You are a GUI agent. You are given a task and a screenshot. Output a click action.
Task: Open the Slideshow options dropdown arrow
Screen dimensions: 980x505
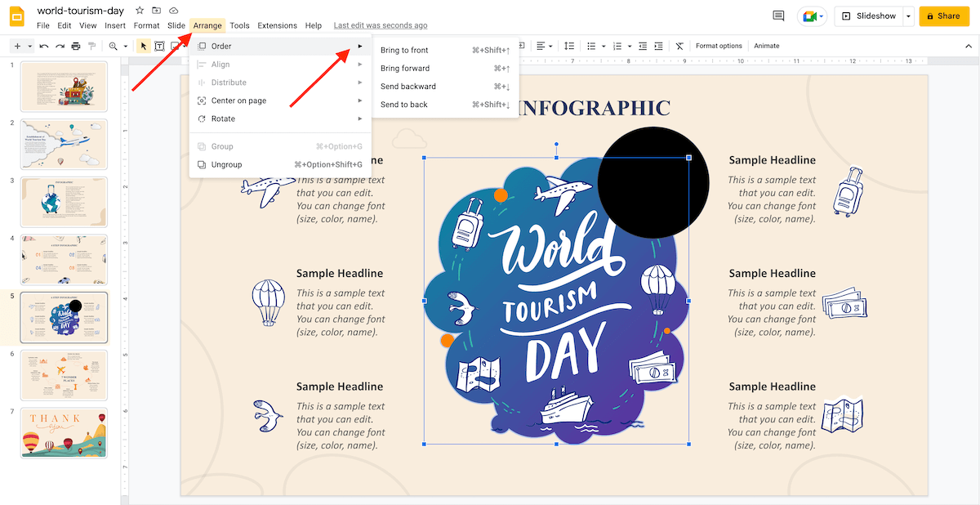[x=908, y=16]
